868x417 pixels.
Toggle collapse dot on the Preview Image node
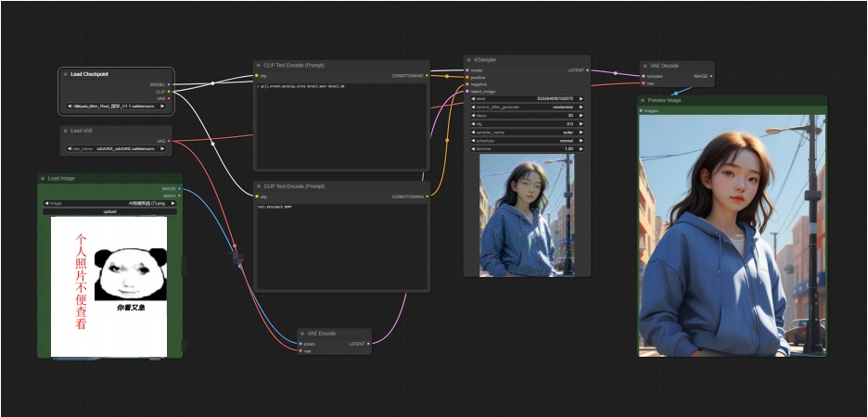pos(643,100)
